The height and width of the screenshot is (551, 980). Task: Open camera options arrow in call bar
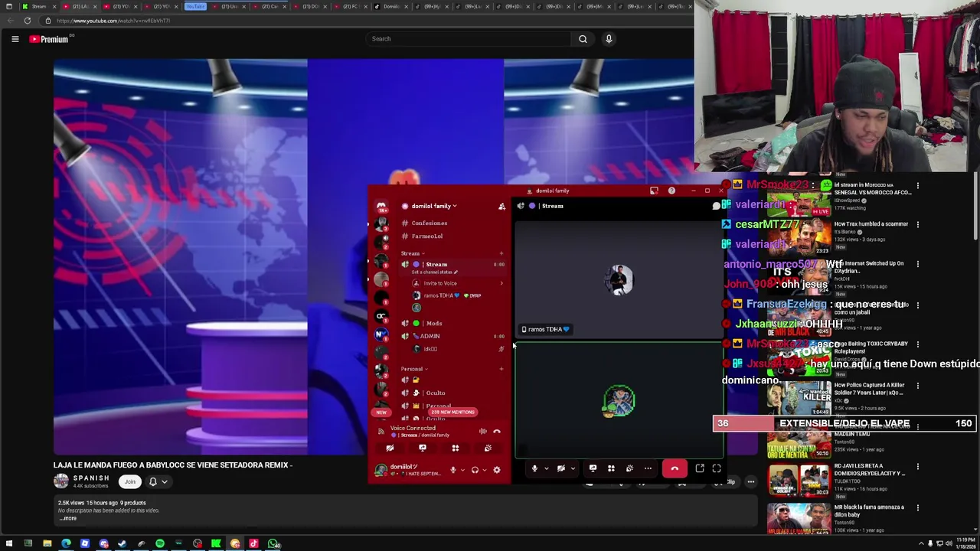(573, 469)
